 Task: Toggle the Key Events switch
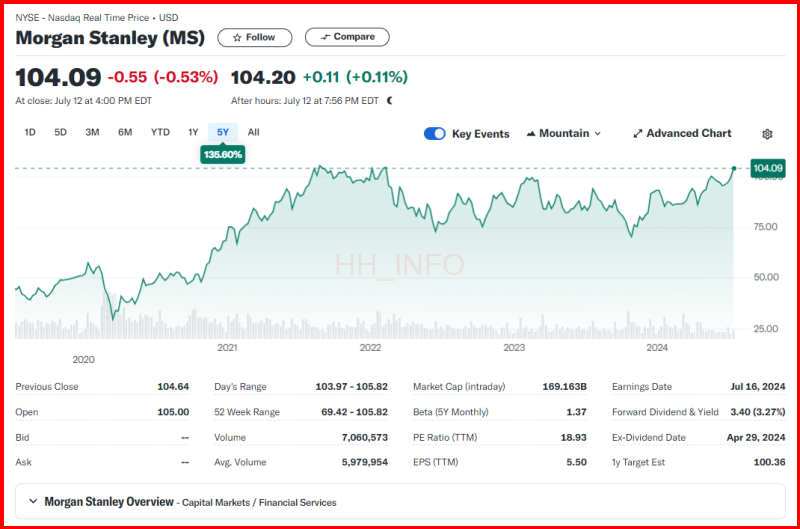[435, 134]
